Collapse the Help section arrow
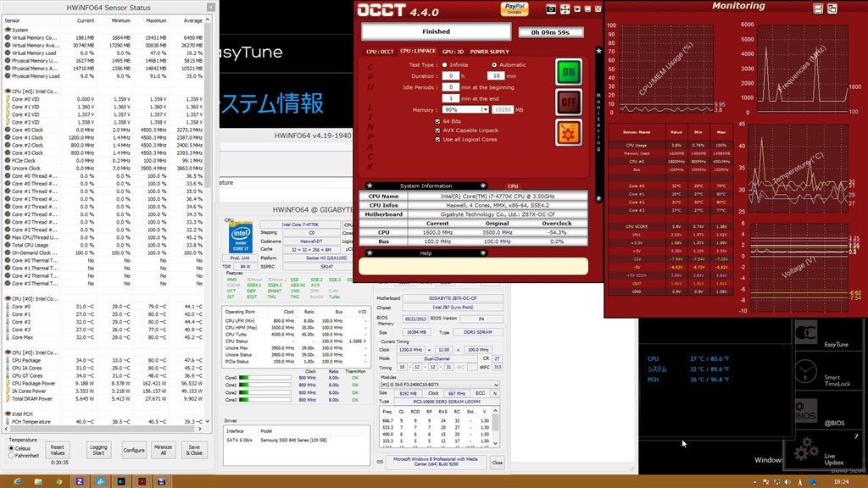The image size is (868, 488). 482,252
